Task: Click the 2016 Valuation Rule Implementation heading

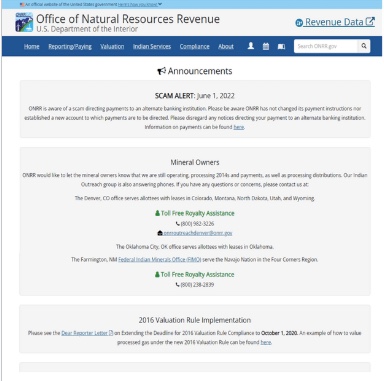Action: tap(195, 320)
